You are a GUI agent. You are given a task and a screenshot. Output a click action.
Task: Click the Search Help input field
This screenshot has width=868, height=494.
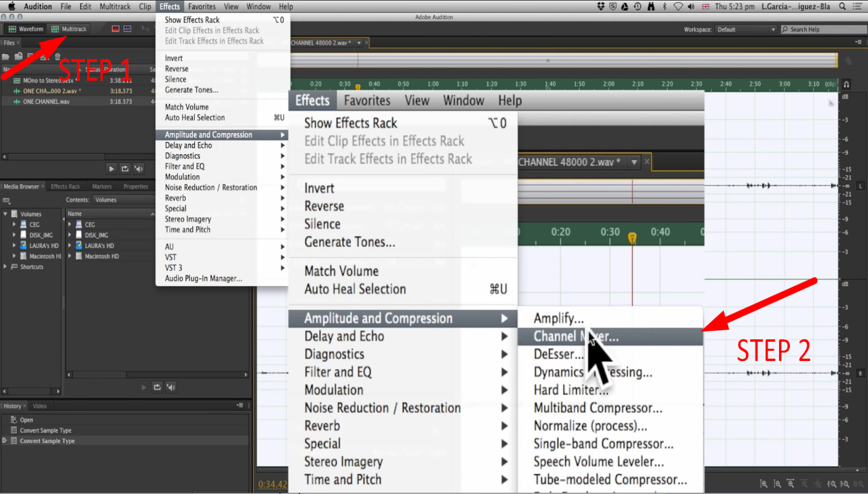coord(824,28)
